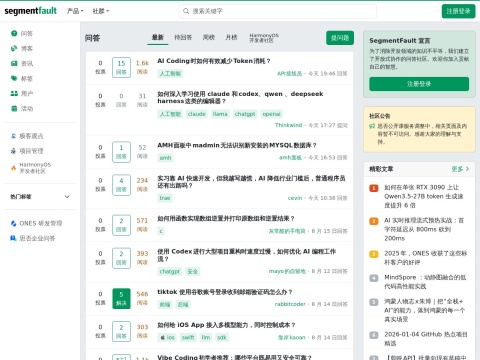Open author rabbitcoder profile link
This screenshot has width=480, height=360.
[x=290, y=304]
